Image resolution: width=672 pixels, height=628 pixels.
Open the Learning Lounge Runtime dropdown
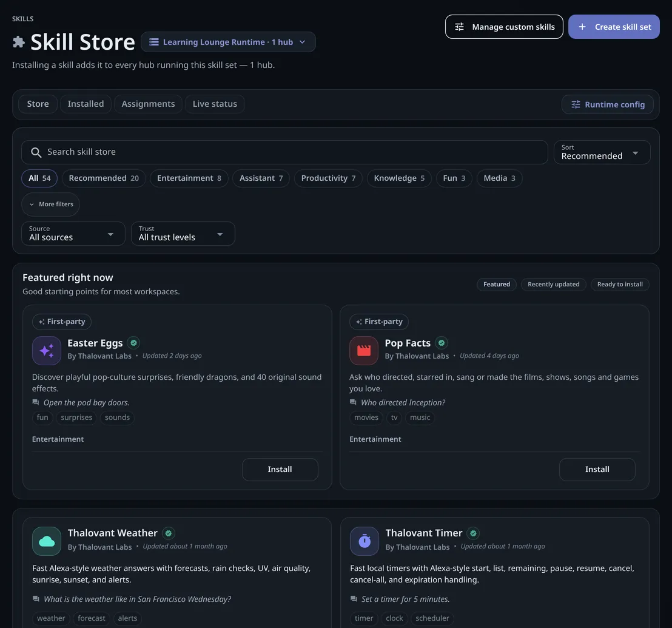228,42
